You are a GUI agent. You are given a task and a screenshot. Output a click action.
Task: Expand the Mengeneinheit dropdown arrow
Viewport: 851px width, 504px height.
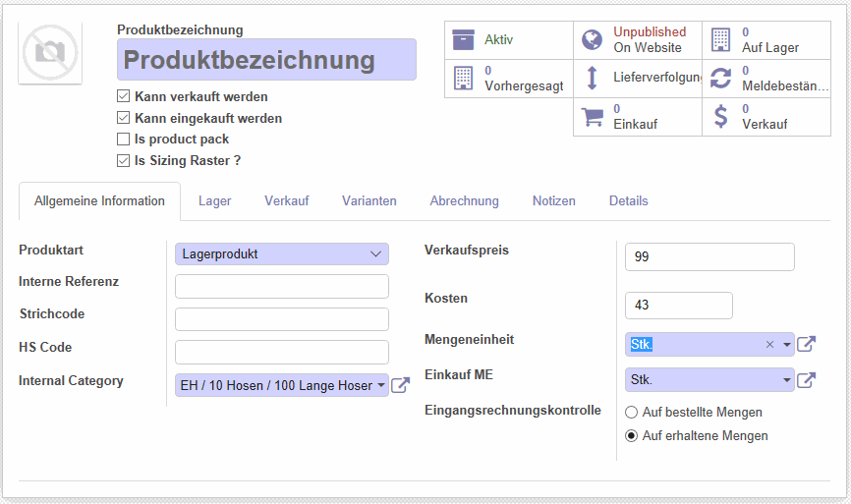click(787, 345)
